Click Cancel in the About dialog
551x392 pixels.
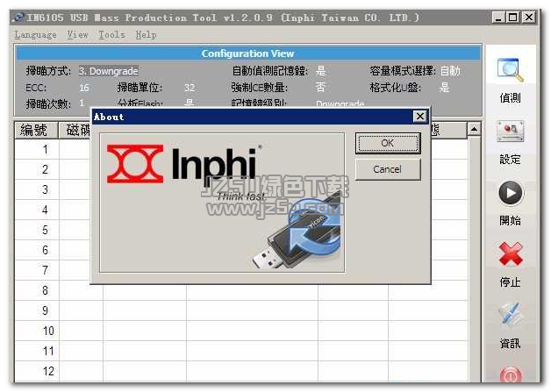(x=388, y=169)
